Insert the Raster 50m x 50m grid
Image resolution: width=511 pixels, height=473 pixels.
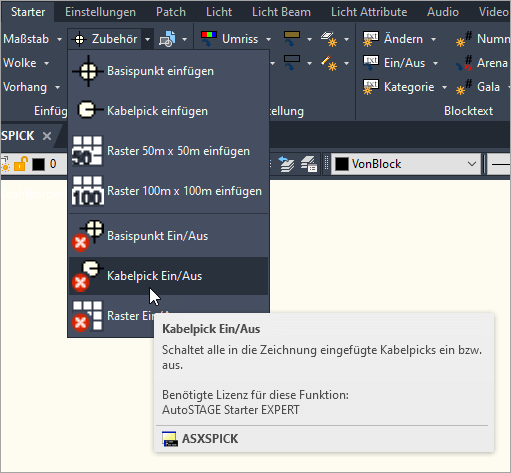click(168, 151)
